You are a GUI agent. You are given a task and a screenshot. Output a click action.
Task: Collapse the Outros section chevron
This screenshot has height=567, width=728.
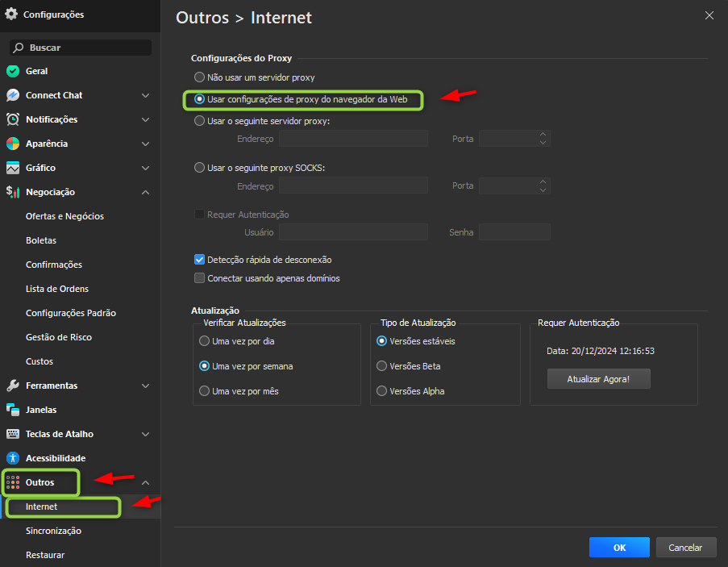tap(145, 482)
